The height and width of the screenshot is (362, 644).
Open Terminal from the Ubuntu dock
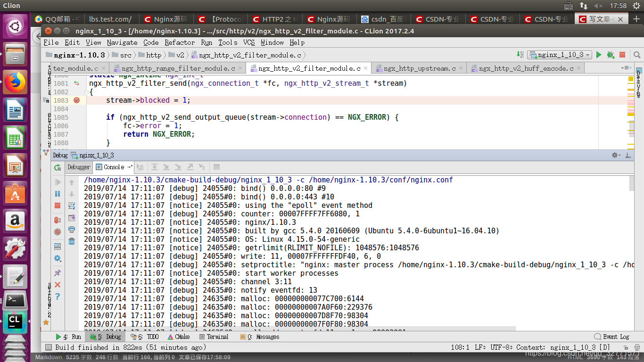point(16,299)
